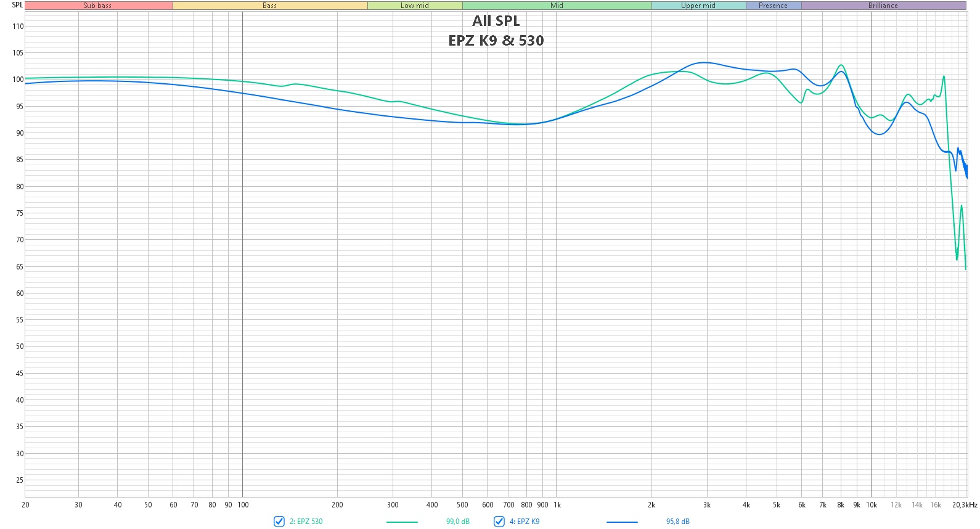Click the "10k" frequency axis tick label
This screenshot has height=529, width=980.
pyautogui.click(x=872, y=505)
